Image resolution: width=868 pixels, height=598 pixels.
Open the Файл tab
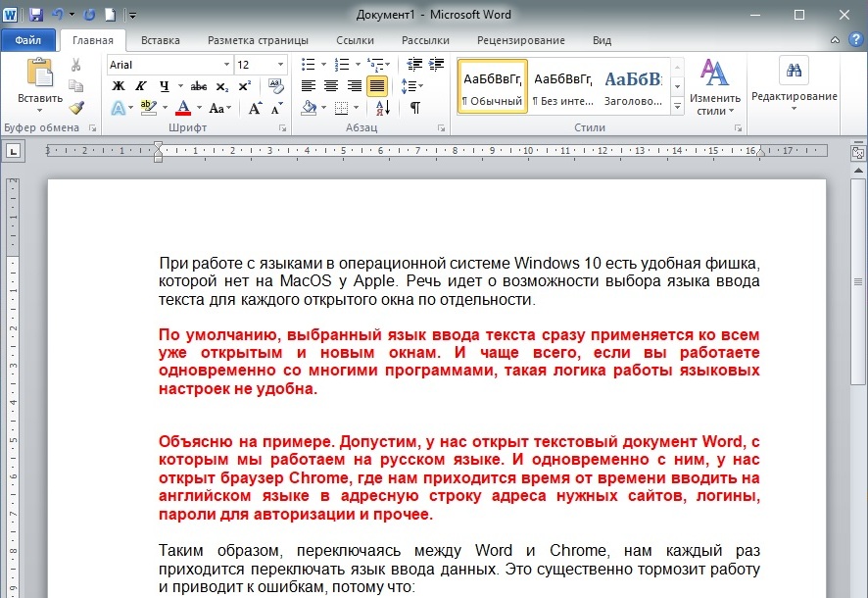coord(27,40)
